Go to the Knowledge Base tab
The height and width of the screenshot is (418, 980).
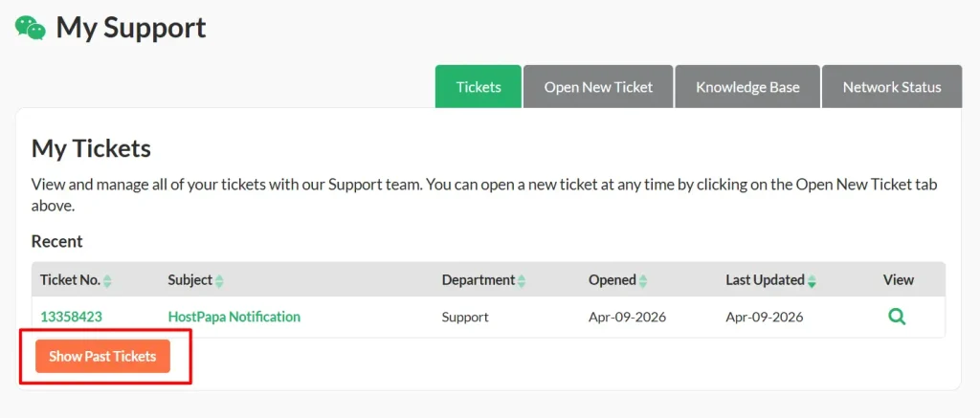[x=747, y=87]
